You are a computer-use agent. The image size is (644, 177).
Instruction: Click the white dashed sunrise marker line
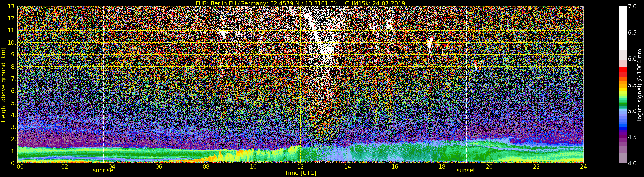coord(103,85)
